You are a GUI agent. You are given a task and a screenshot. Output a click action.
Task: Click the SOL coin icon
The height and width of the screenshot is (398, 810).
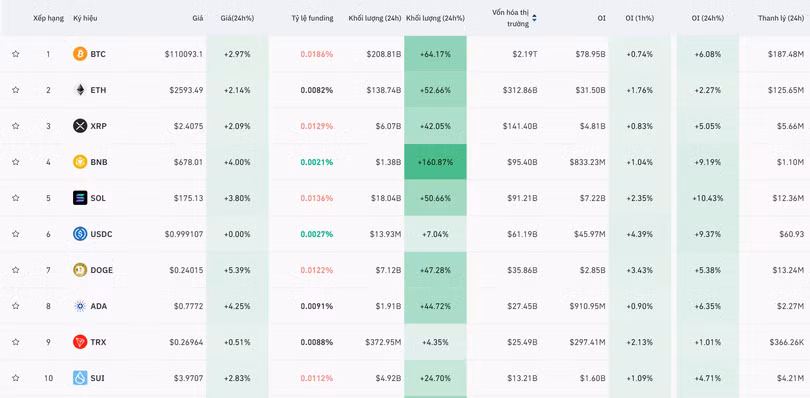coord(80,198)
